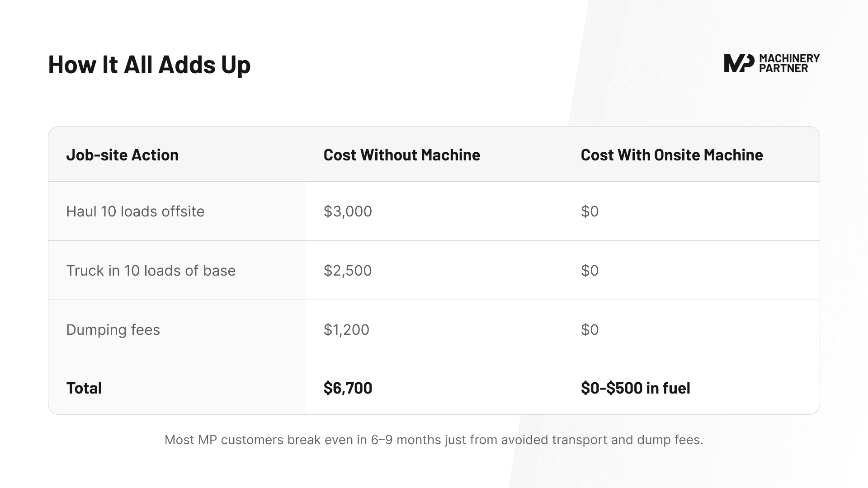Select the 'Total' row label
868x488 pixels.
(84, 388)
